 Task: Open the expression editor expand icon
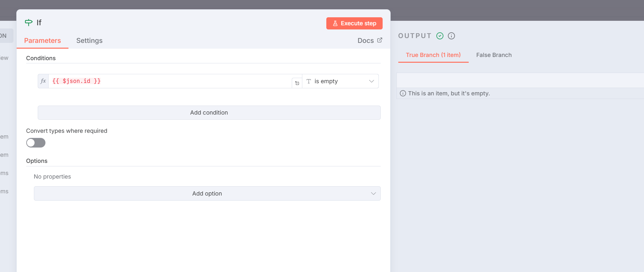coord(297,83)
